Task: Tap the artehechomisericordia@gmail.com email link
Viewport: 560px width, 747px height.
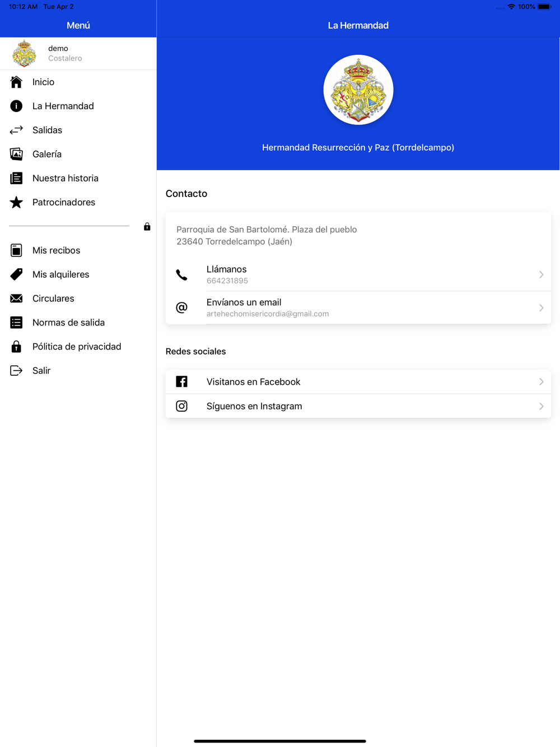Action: pos(268,314)
